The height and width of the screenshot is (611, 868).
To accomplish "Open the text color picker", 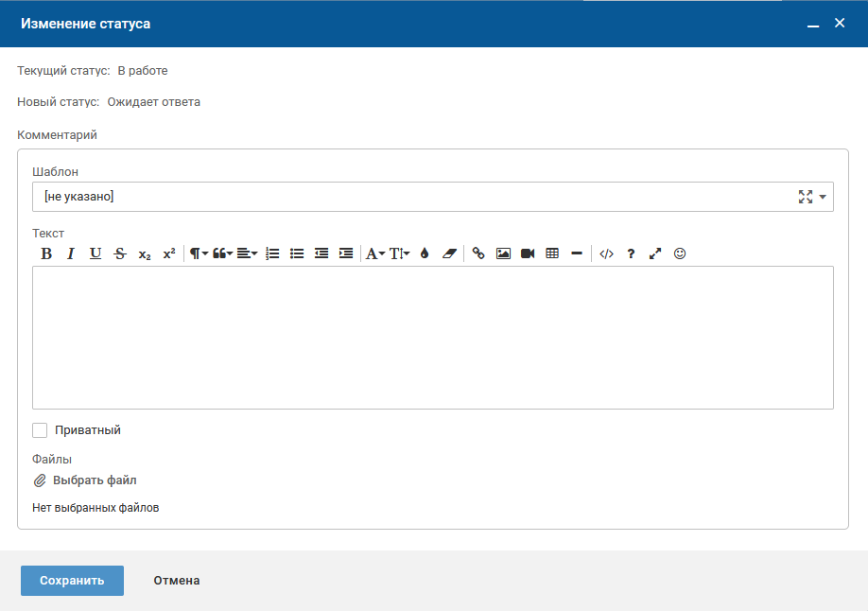I will 425,253.
